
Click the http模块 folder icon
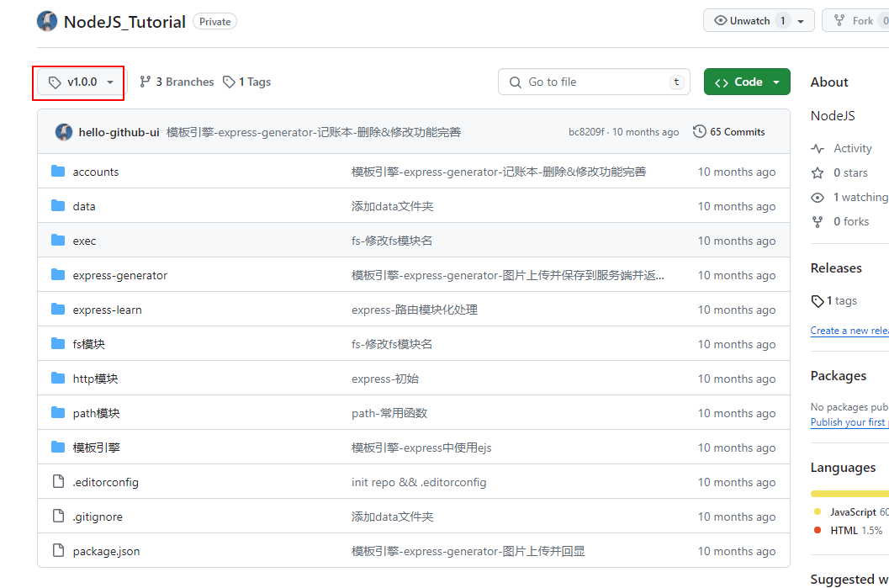[58, 379]
